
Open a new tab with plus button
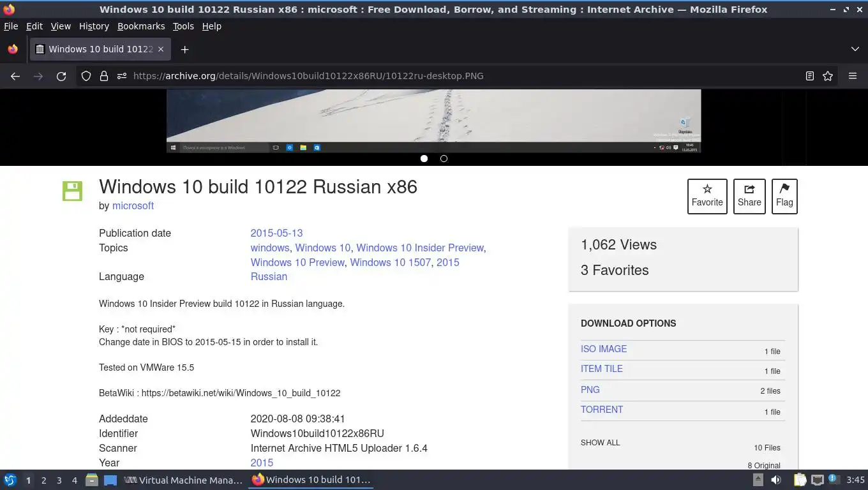coord(184,49)
